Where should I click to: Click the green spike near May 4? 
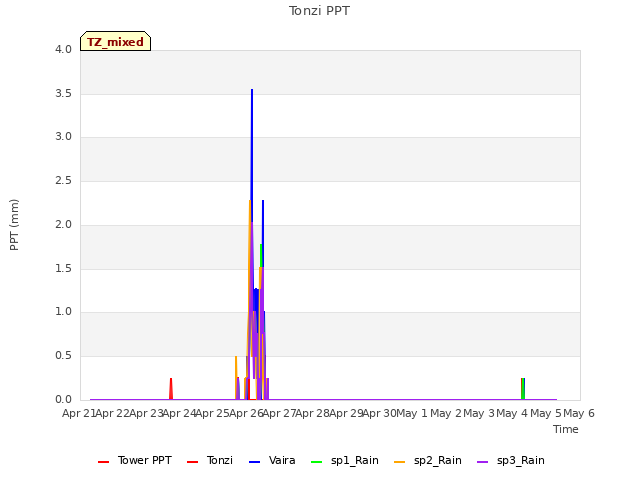click(x=523, y=389)
